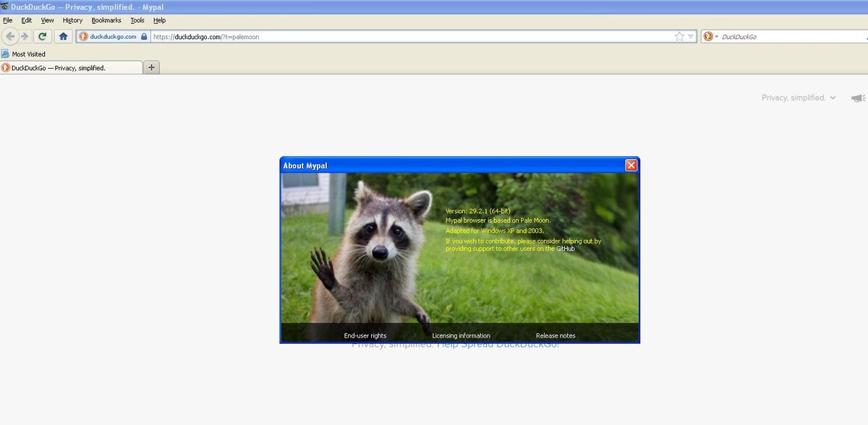
Task: Open End-user rights in About dialog
Action: [x=365, y=335]
